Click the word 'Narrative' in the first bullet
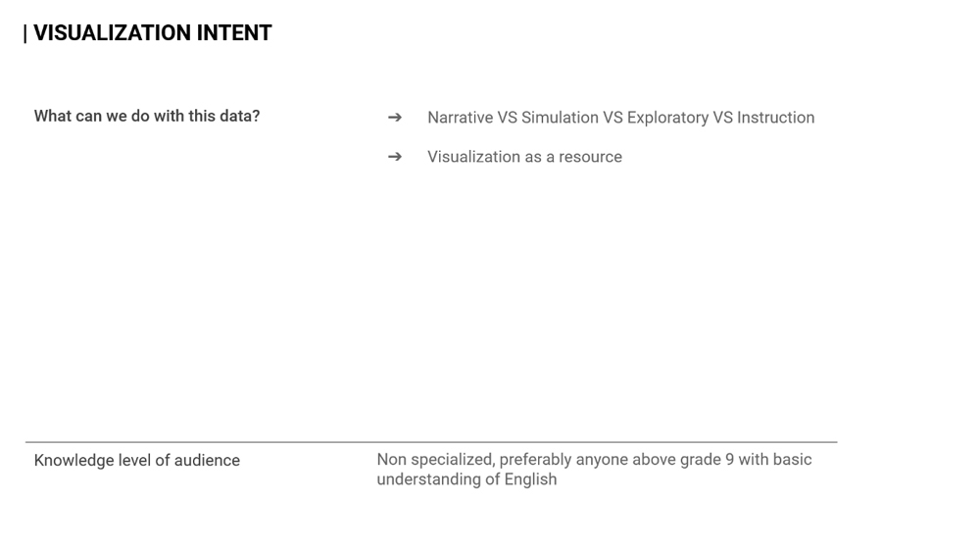This screenshot has width=980, height=551. tap(460, 118)
